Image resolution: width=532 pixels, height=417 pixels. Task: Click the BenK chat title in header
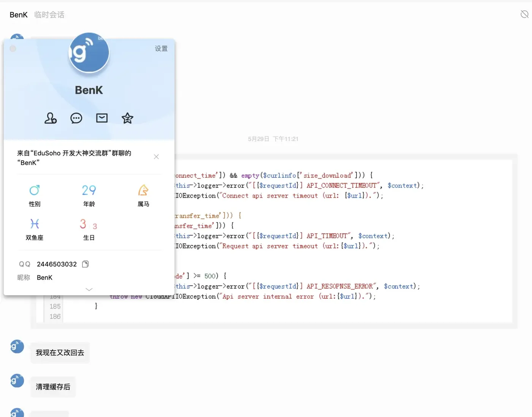coord(19,15)
